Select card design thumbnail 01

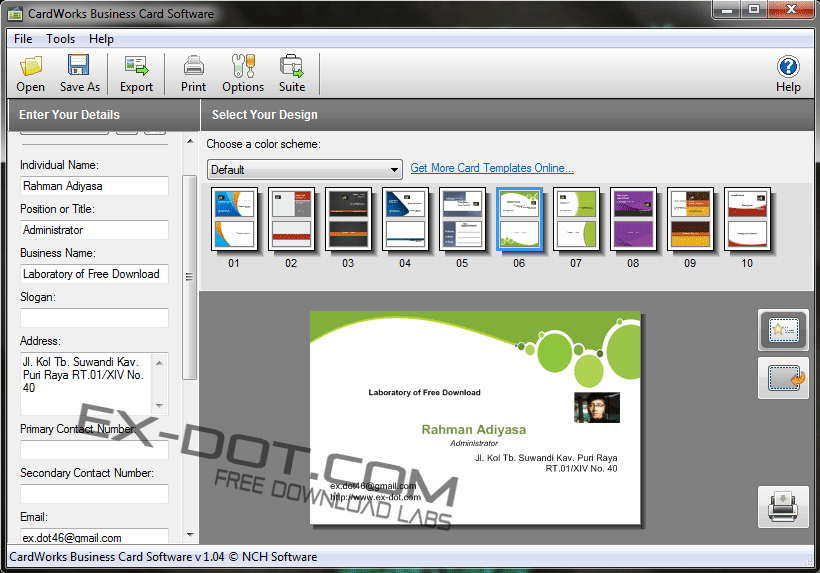tap(234, 219)
